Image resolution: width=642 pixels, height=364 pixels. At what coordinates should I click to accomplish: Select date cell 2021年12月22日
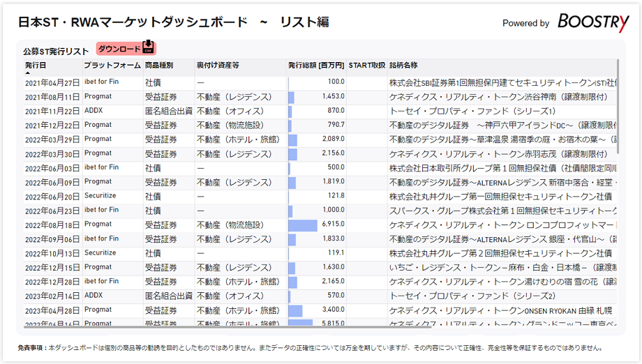(52, 126)
